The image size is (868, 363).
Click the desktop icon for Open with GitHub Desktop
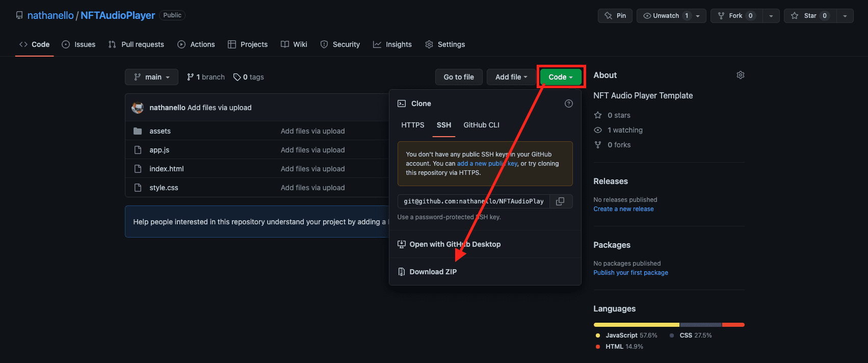[402, 244]
